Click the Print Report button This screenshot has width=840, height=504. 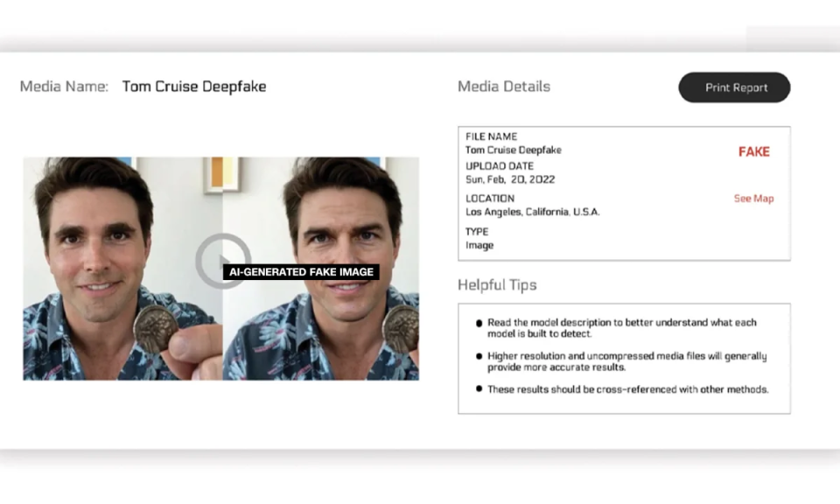point(734,87)
